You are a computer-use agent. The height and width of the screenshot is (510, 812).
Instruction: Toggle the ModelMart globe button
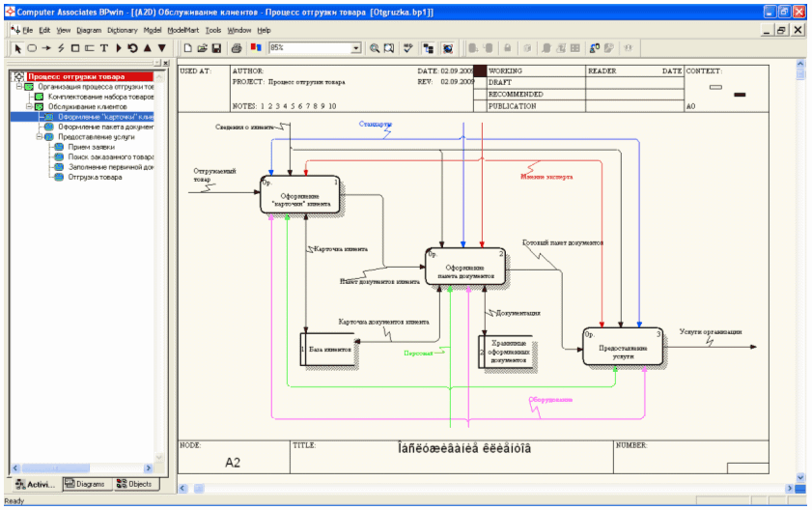pyautogui.click(x=448, y=48)
